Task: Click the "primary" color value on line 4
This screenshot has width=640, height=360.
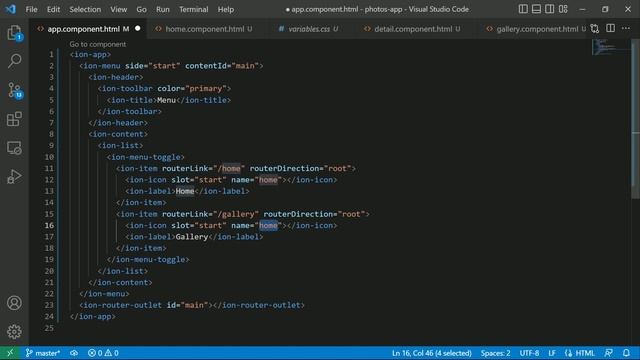Action: 206,89
